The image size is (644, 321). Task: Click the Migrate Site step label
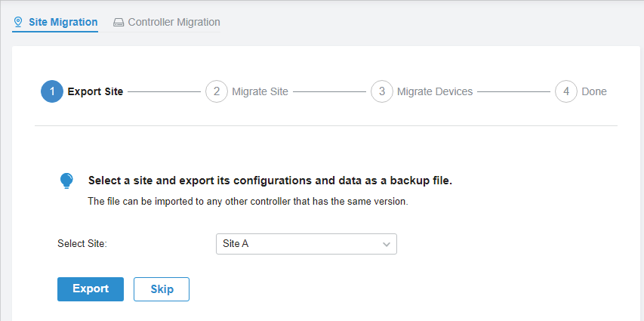pos(260,91)
